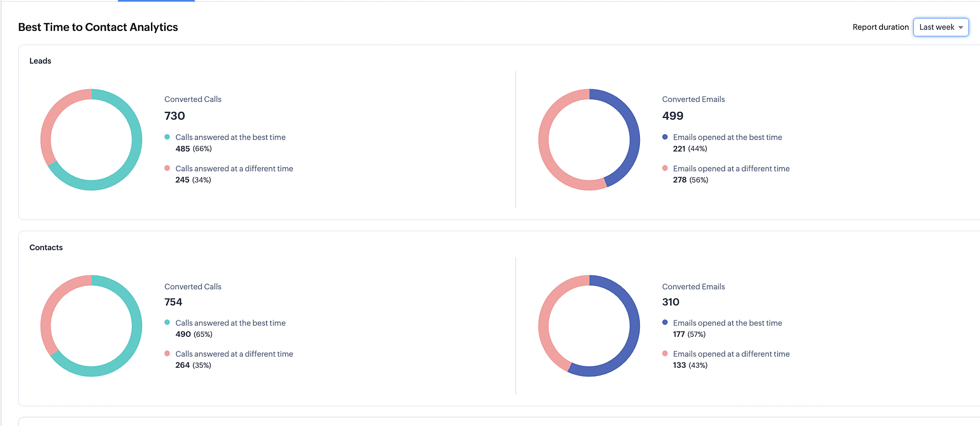980x426 pixels.
Task: Click the pink legend dot for Contacts emails at a different time
Action: tap(665, 354)
